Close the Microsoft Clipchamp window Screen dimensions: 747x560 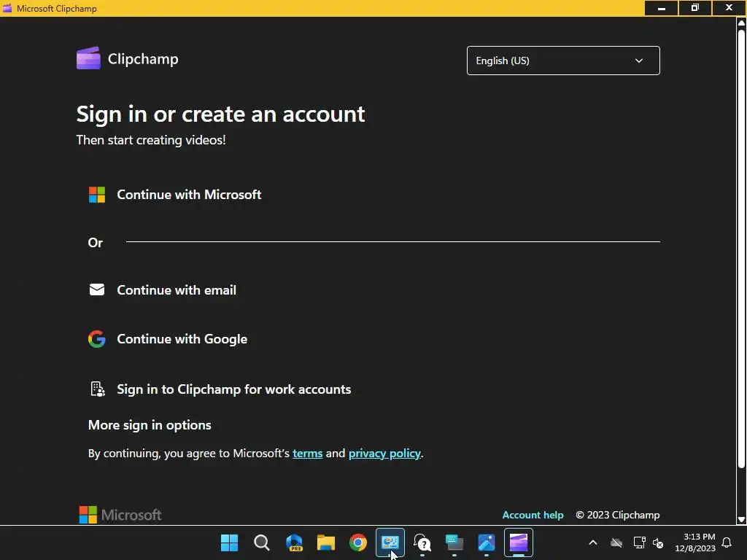(x=729, y=8)
